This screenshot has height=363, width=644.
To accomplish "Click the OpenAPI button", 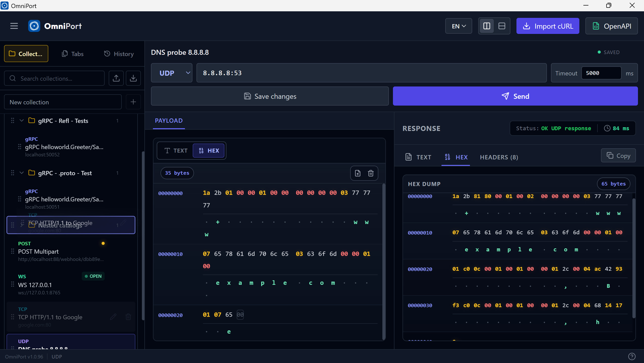I will (x=611, y=26).
